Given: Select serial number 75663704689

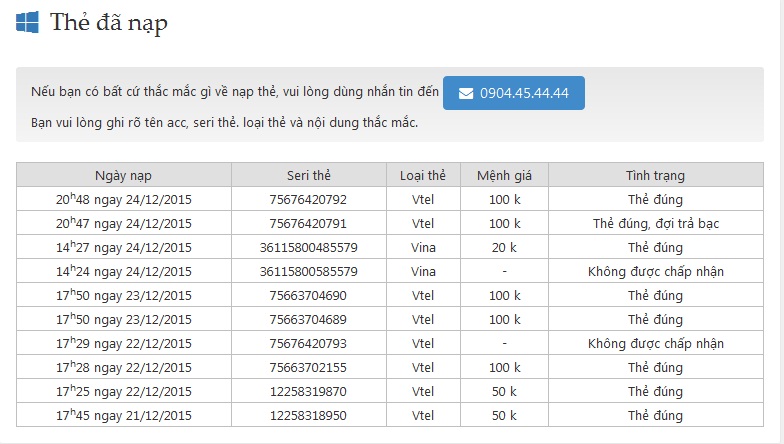Looking at the screenshot, I should coord(308,320).
